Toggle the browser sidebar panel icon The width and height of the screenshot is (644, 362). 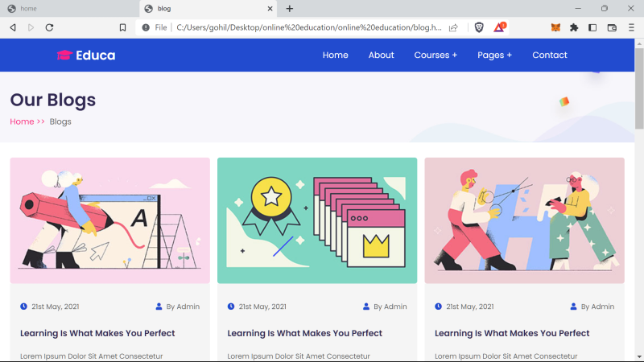[592, 27]
